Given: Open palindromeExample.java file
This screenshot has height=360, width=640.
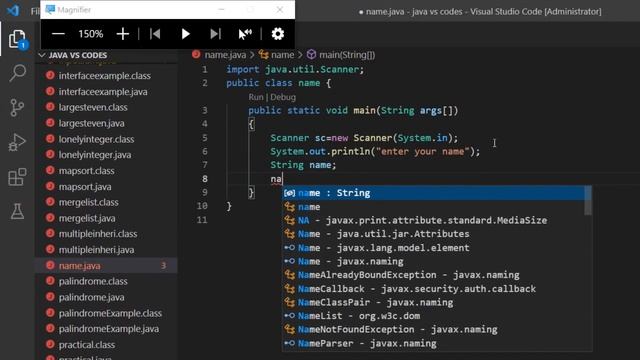Looking at the screenshot, I should coord(107,329).
